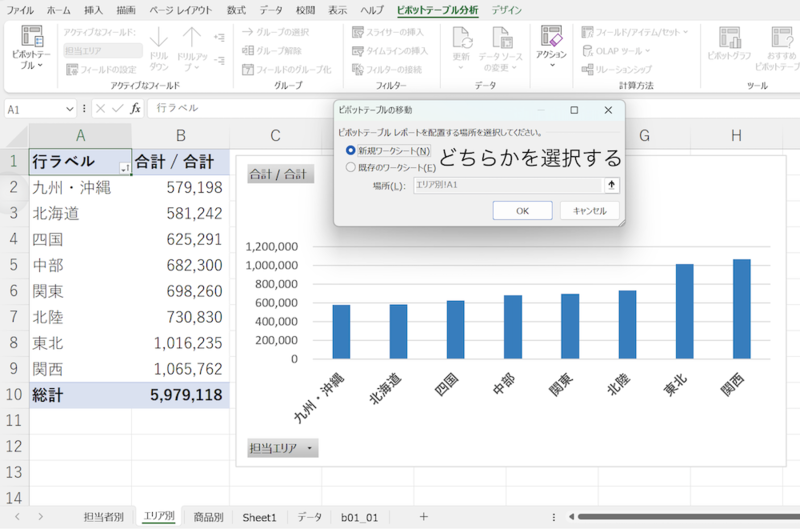The width and height of the screenshot is (800, 529).
Task: Click グループ解除 command
Action: tap(272, 51)
